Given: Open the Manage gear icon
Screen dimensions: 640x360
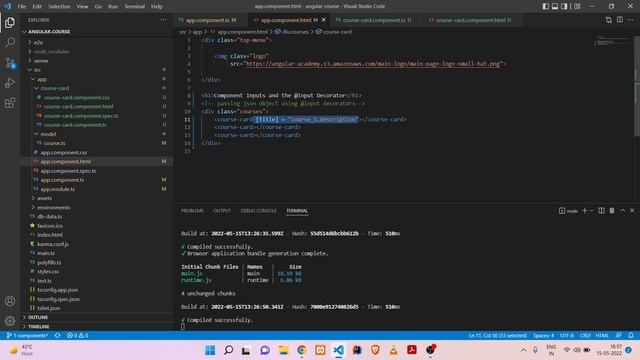Looking at the screenshot, I should pos(10,321).
